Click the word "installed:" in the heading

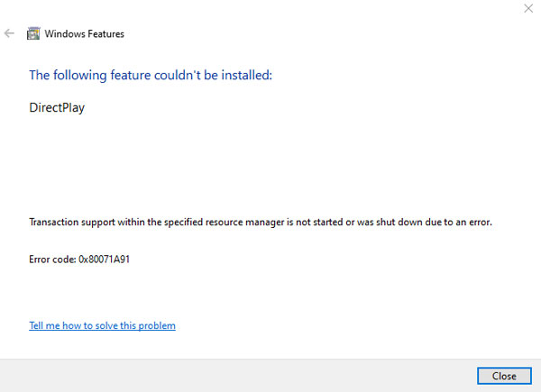click(x=245, y=75)
